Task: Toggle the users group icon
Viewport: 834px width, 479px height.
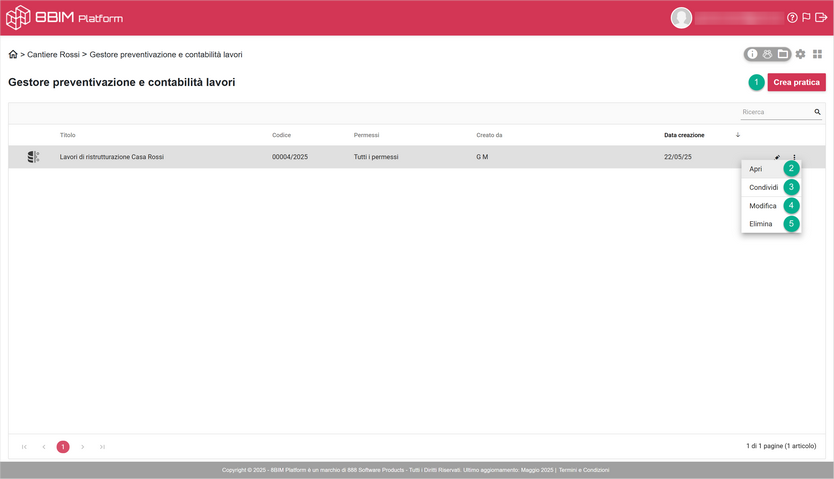Action: [x=767, y=54]
